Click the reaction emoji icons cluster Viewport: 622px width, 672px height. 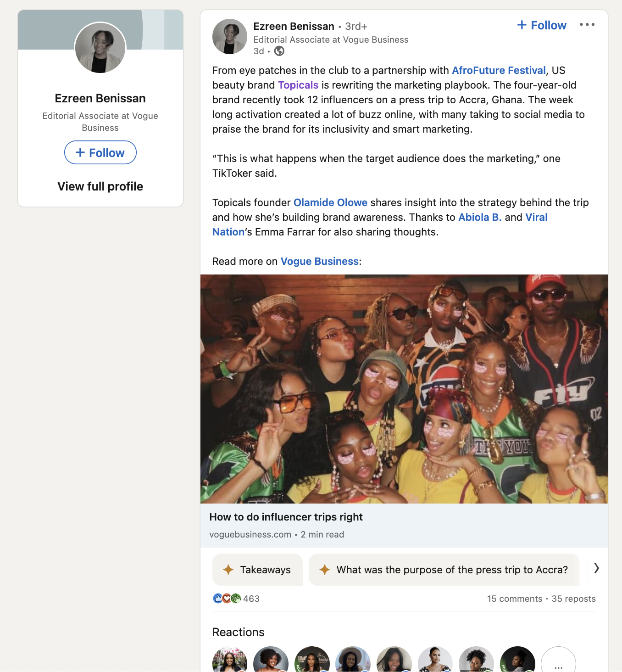point(227,599)
